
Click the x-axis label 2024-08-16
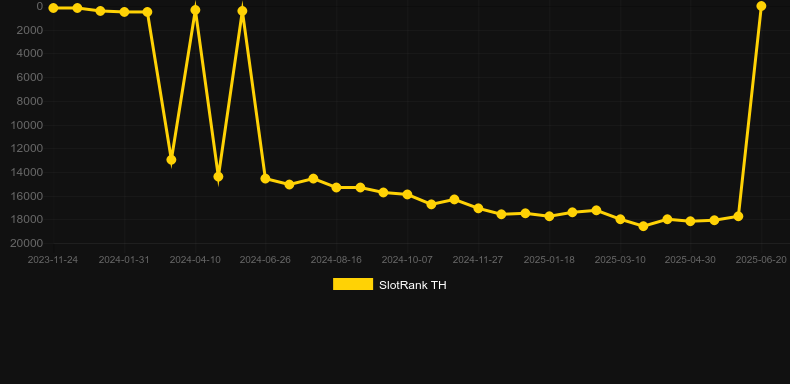pyautogui.click(x=336, y=260)
